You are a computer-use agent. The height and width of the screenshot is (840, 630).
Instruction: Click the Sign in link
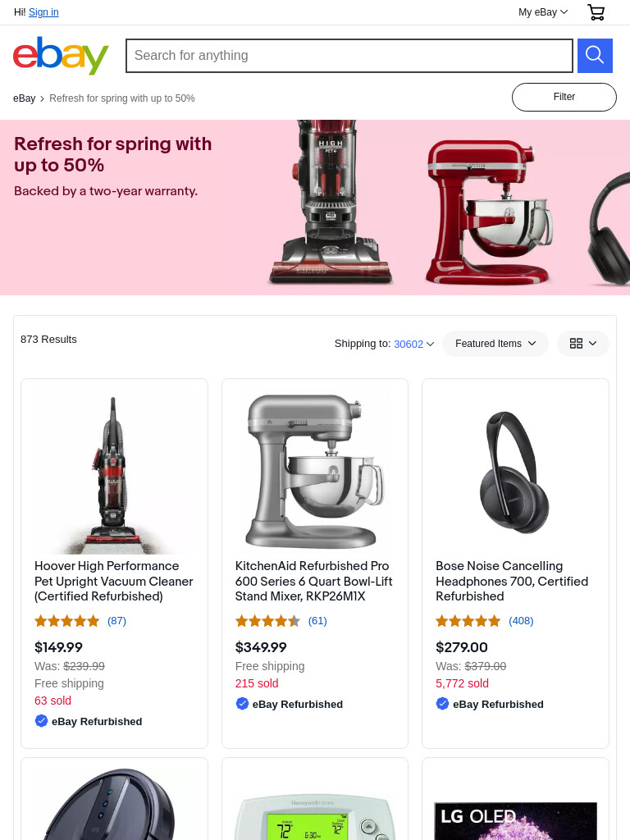coord(43,11)
